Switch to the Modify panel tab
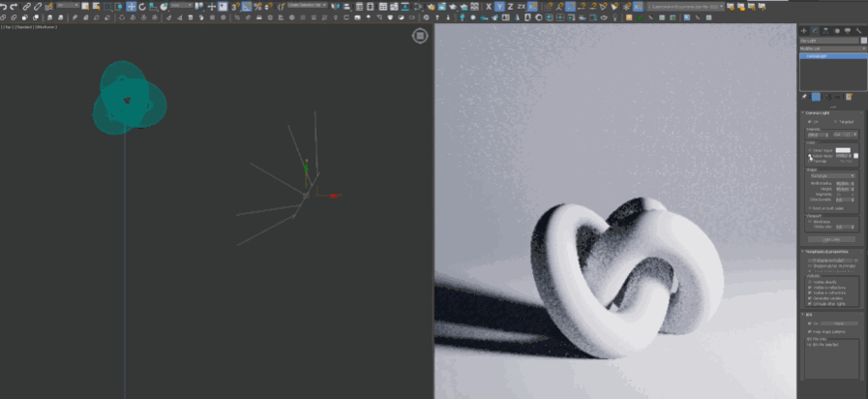This screenshot has width=868, height=399. click(x=815, y=31)
